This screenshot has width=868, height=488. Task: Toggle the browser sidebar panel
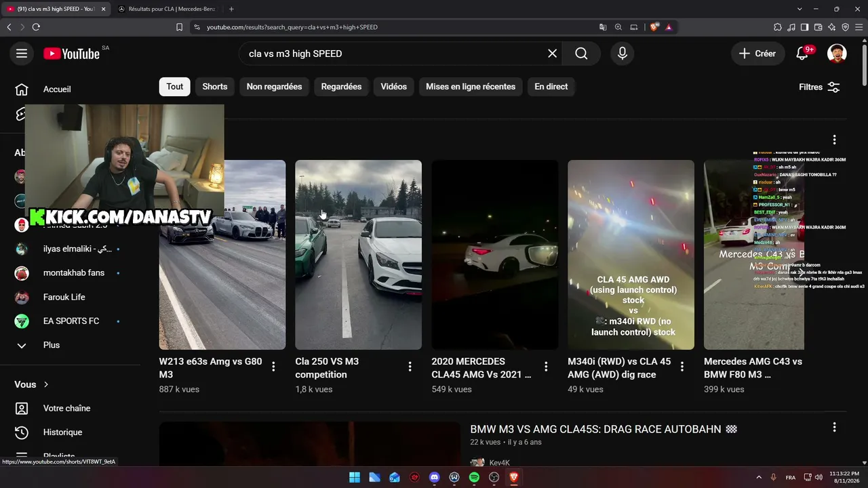pos(804,27)
